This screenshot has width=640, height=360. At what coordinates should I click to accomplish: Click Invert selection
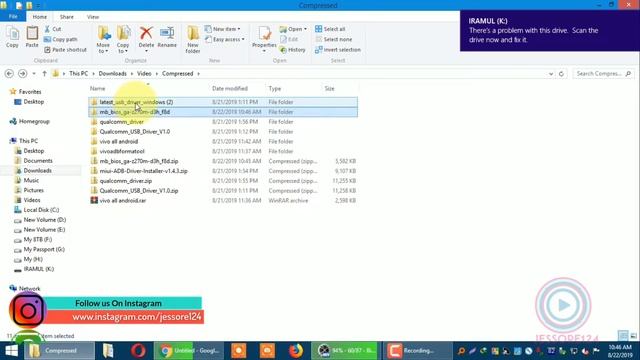click(x=338, y=49)
